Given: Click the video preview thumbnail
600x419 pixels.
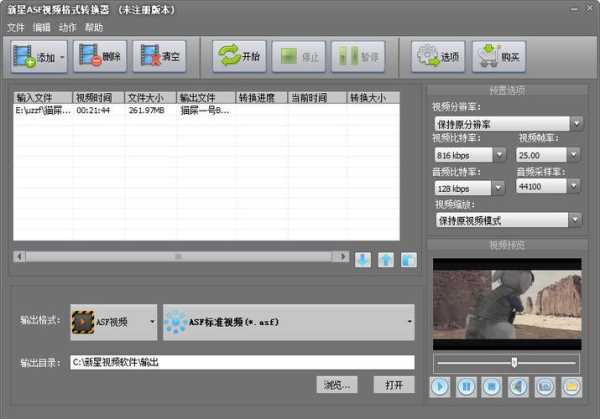Looking at the screenshot, I should click(x=507, y=304).
